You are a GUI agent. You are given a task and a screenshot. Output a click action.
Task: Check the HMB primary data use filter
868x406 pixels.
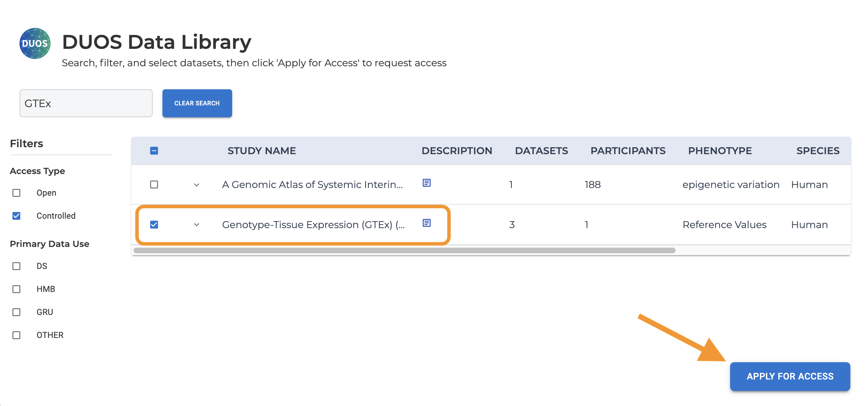point(16,289)
